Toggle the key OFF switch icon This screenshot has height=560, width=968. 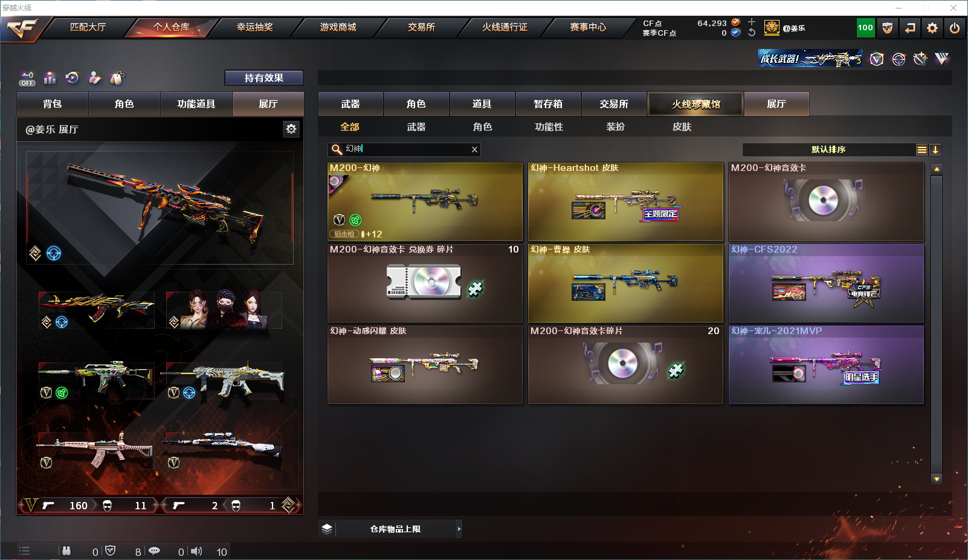(27, 79)
